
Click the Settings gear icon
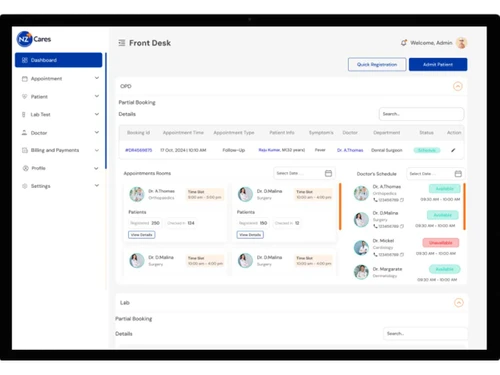pos(25,186)
